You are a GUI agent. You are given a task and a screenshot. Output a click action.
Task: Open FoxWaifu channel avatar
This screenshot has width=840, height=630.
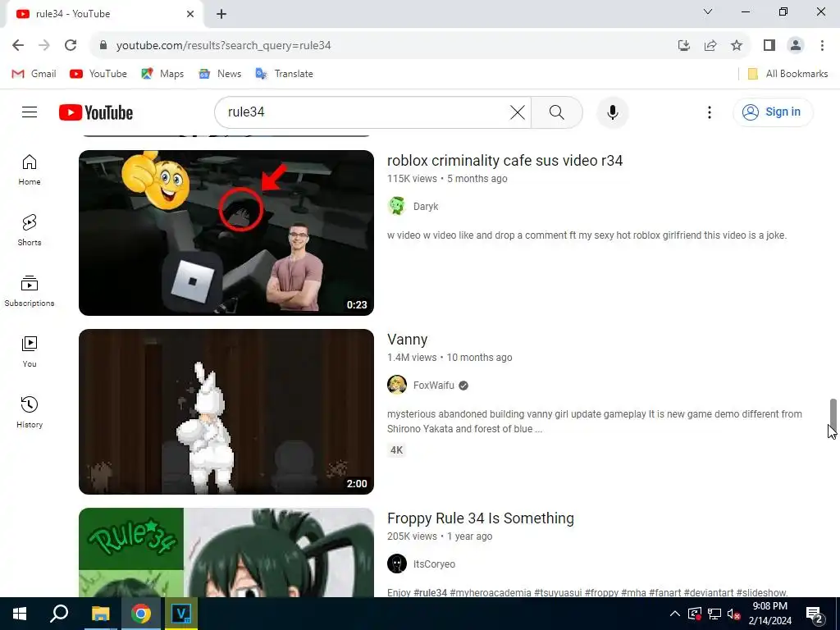click(397, 385)
